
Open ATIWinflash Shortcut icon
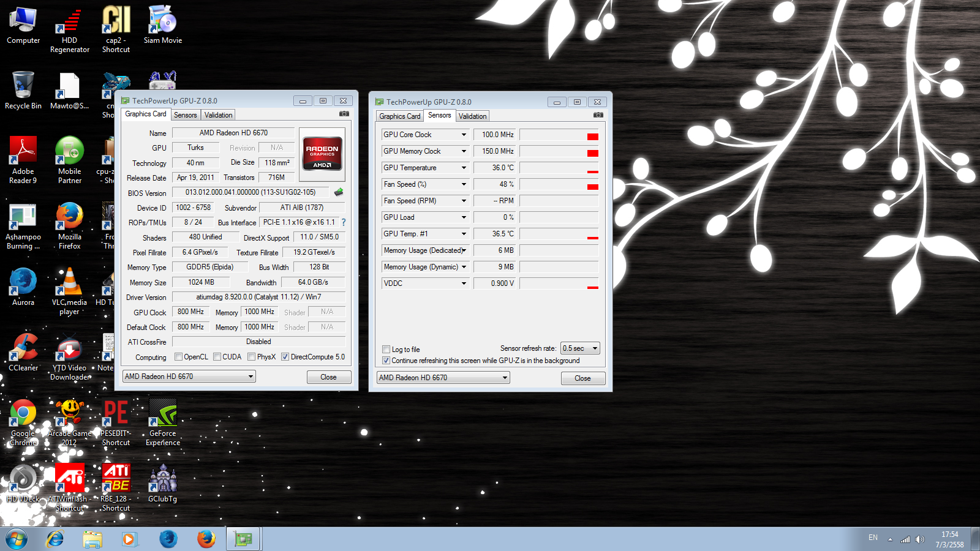tap(70, 488)
